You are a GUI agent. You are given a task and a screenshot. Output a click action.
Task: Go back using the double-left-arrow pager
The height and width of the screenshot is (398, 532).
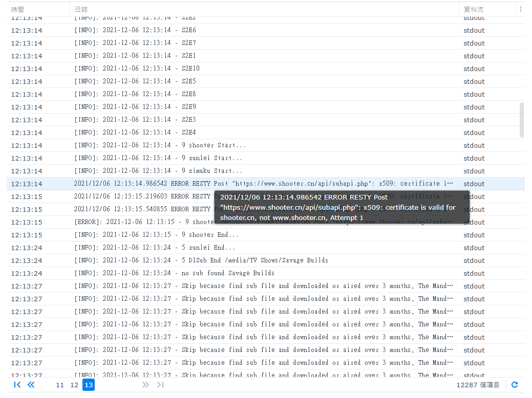coord(31,385)
